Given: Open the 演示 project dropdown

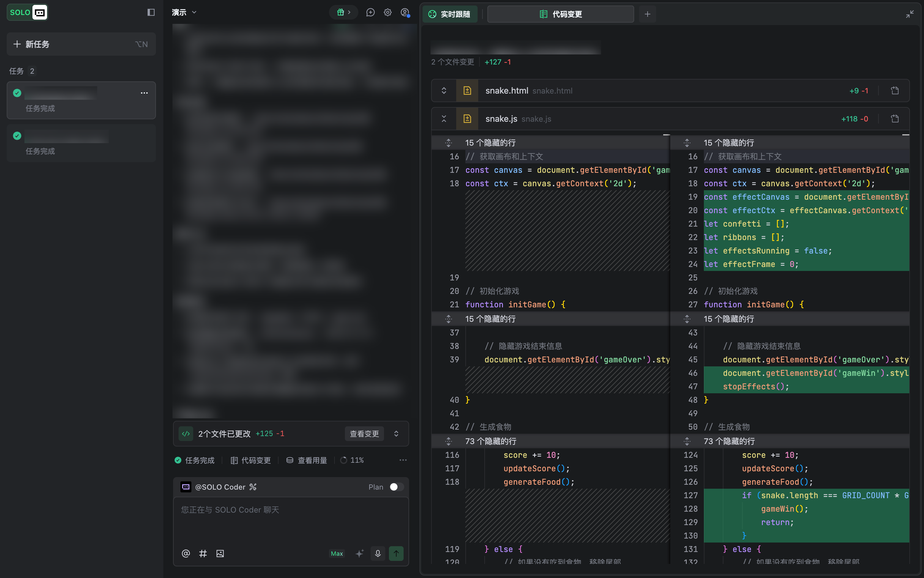Looking at the screenshot, I should [184, 12].
